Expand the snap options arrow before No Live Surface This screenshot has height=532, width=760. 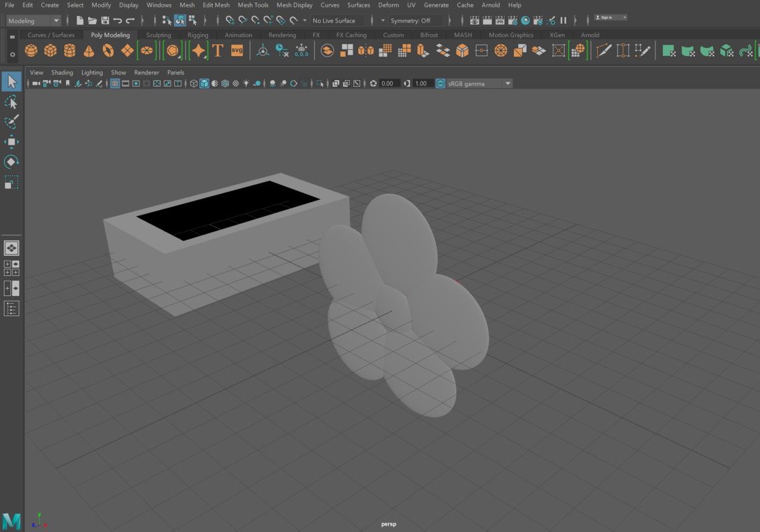pos(305,21)
